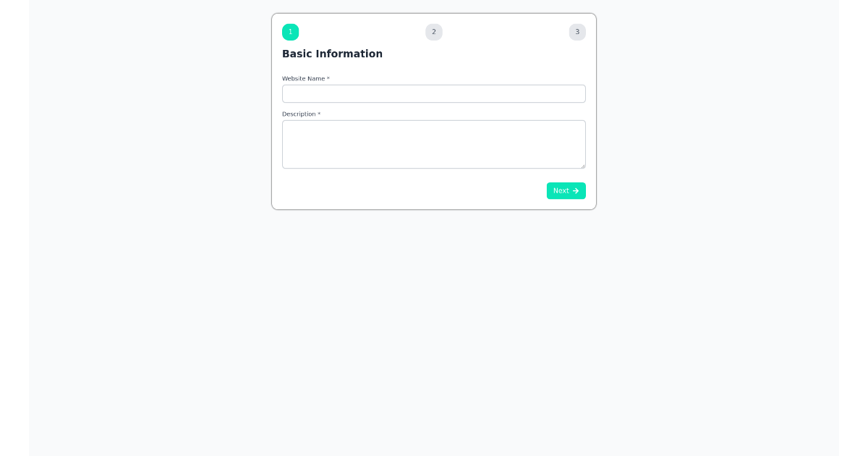
Task: Click inside the Description textarea
Action: pos(433,144)
